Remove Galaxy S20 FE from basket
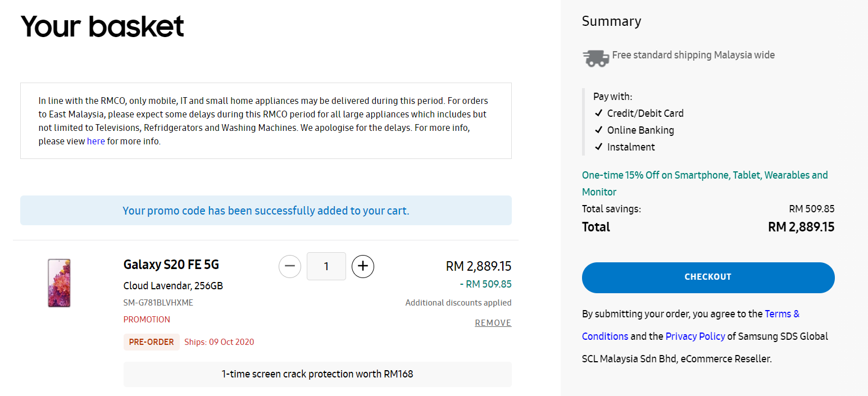Viewport: 868px width, 396px height. tap(493, 323)
